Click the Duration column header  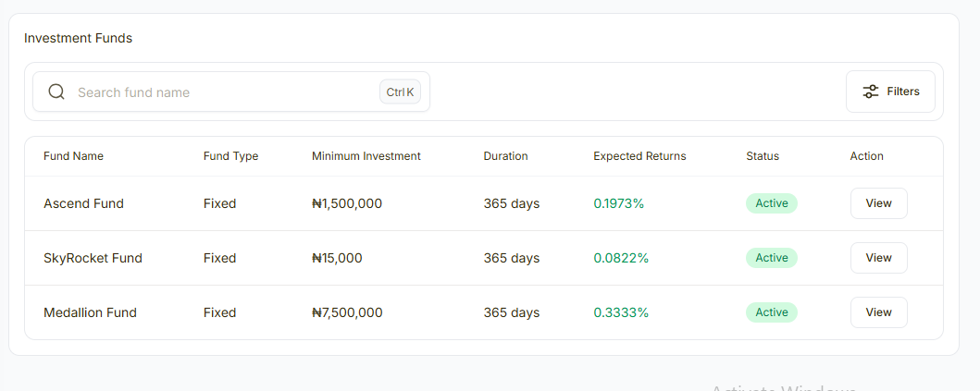click(505, 156)
